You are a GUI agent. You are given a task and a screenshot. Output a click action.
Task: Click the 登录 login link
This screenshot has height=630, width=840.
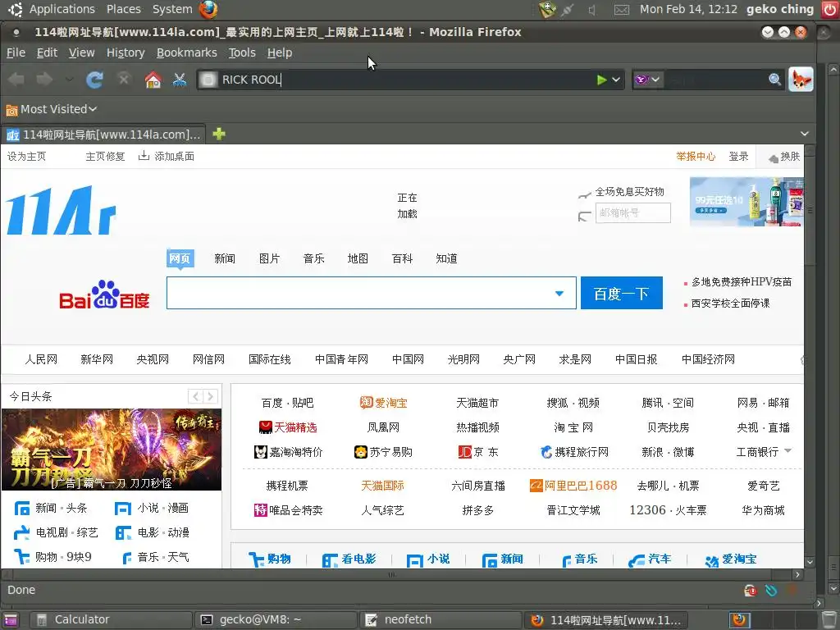tap(738, 157)
